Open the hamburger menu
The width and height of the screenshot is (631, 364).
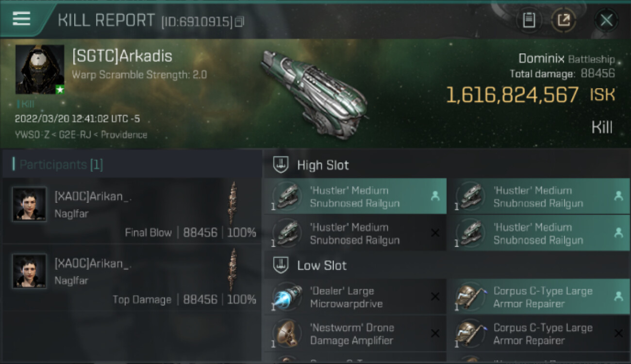coord(21,18)
